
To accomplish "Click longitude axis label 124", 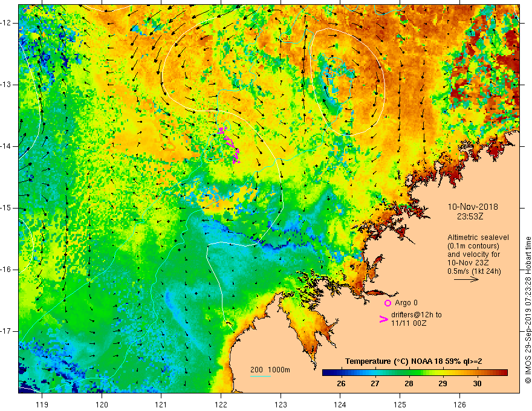I will coord(340,404).
